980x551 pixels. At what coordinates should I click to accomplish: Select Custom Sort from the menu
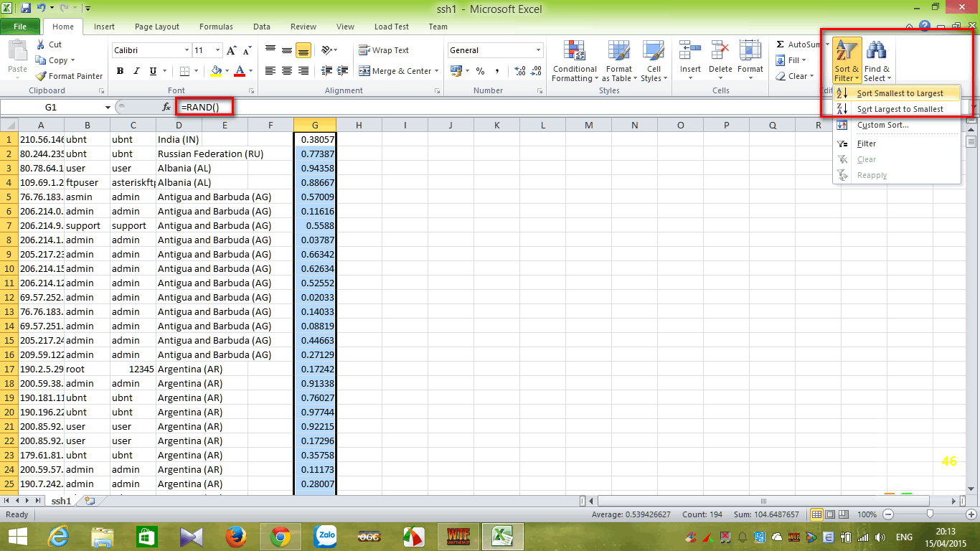click(x=882, y=125)
